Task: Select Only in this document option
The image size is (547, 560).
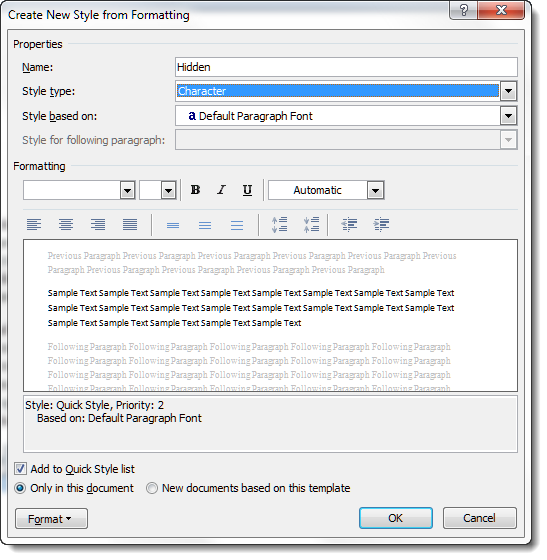Action: [20, 488]
